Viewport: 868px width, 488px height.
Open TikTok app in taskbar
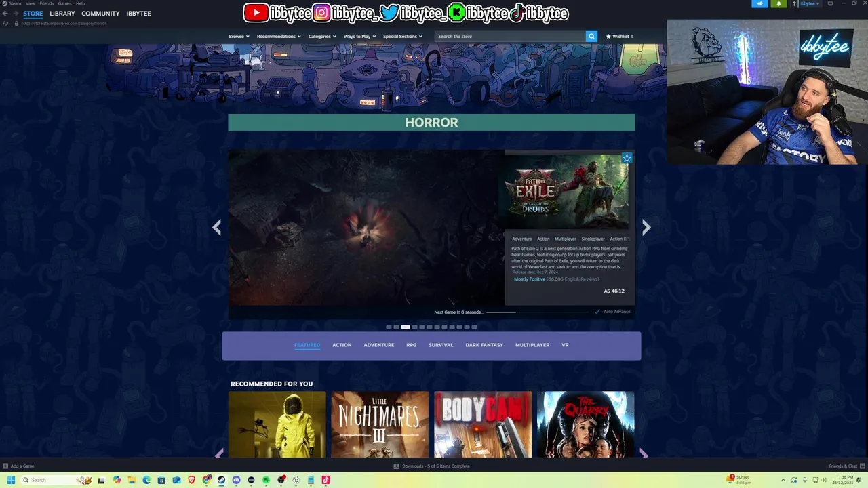(325, 480)
